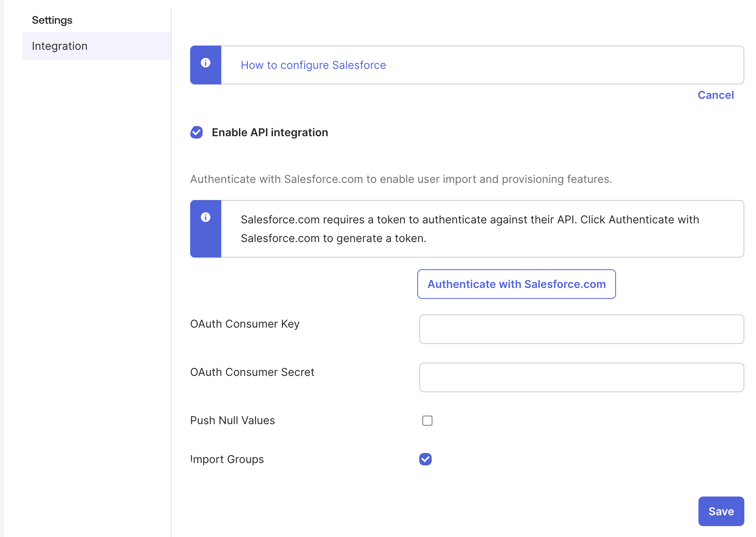756x537 pixels.
Task: Click the 'Authenticate with Salesforce.com to enable' description text
Action: [401, 179]
